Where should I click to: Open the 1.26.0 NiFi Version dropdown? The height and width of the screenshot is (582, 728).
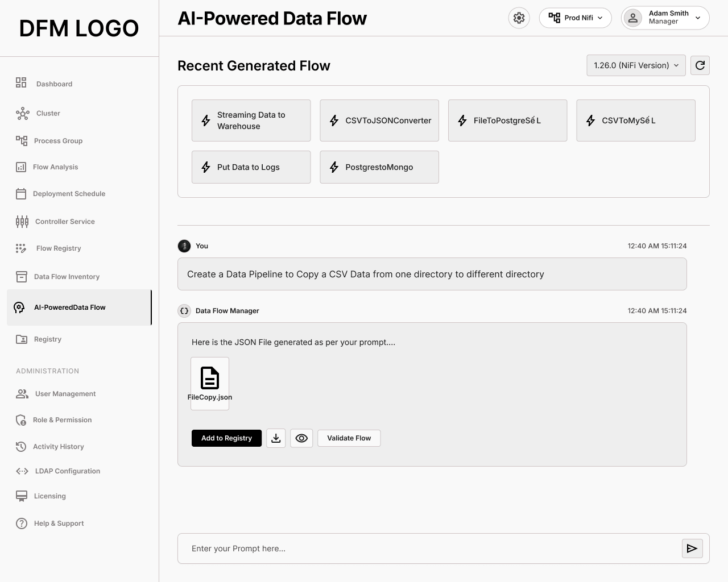(x=636, y=65)
